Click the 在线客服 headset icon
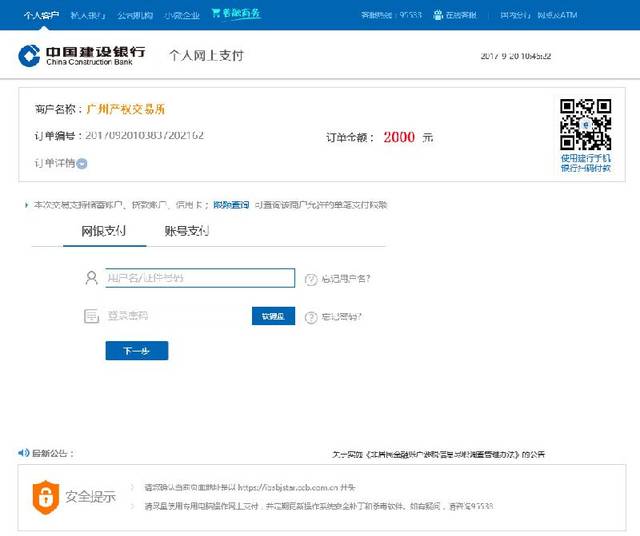Screen dimensions: 640x536 pyautogui.click(x=438, y=15)
